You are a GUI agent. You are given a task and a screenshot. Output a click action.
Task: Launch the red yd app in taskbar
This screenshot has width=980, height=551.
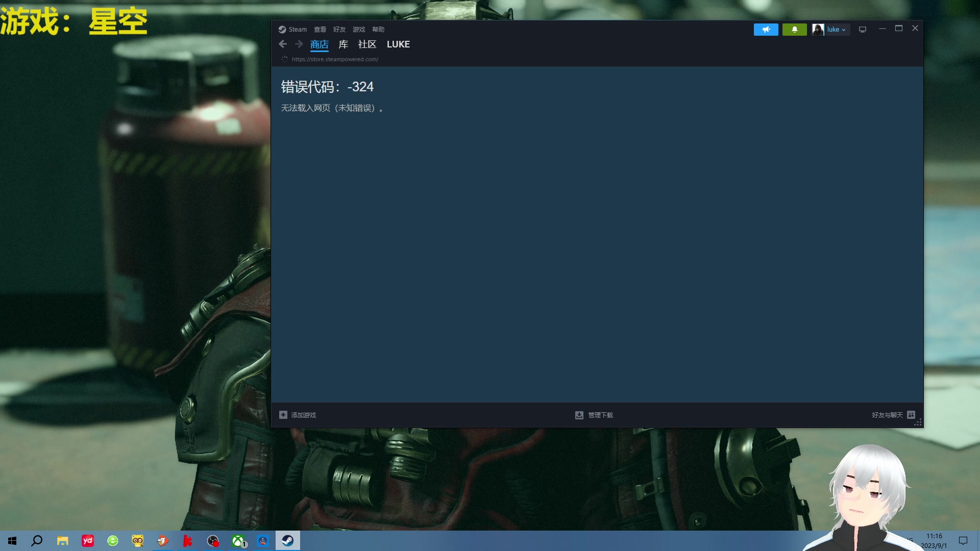88,541
